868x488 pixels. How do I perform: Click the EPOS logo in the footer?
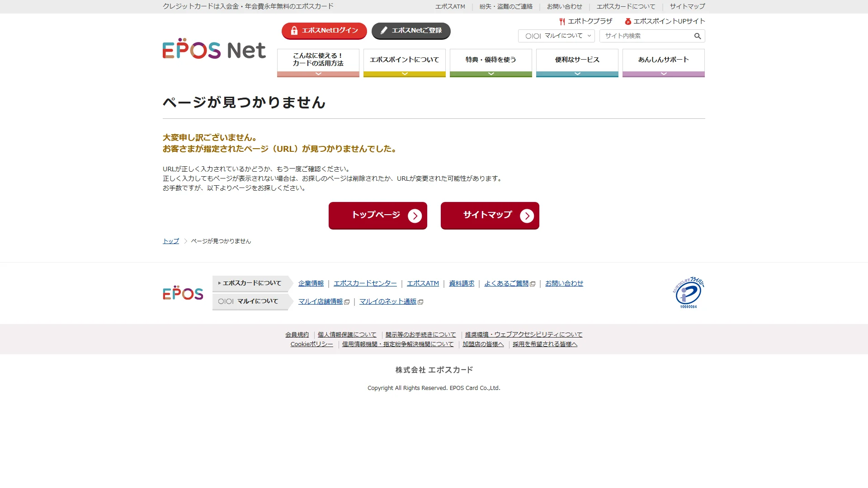point(183,293)
